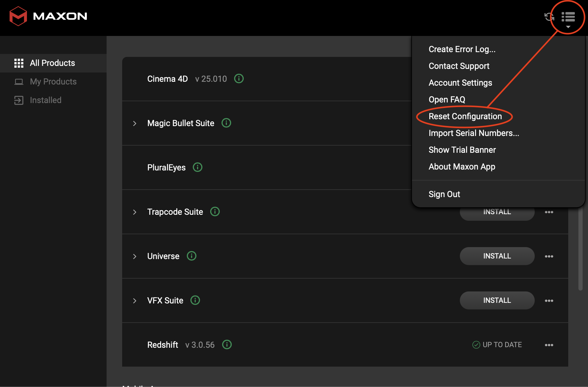Viewport: 588px width, 387px height.
Task: Click the Installed arrow-box icon
Action: tap(19, 100)
